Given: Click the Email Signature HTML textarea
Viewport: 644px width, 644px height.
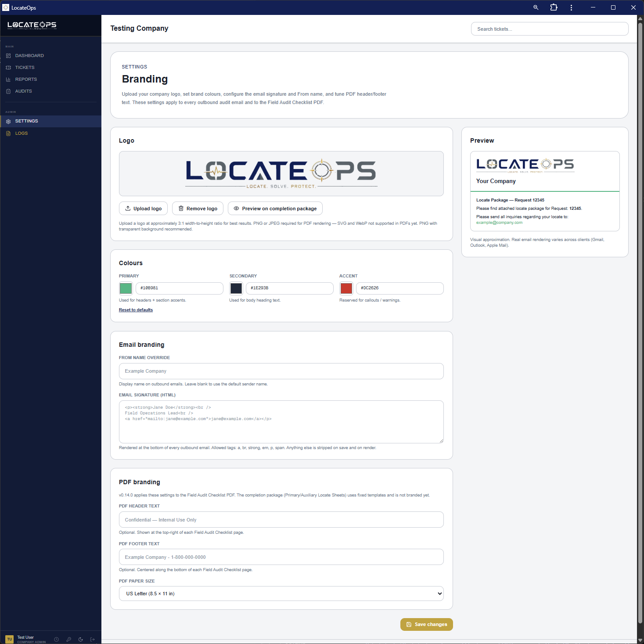Looking at the screenshot, I should click(x=281, y=422).
